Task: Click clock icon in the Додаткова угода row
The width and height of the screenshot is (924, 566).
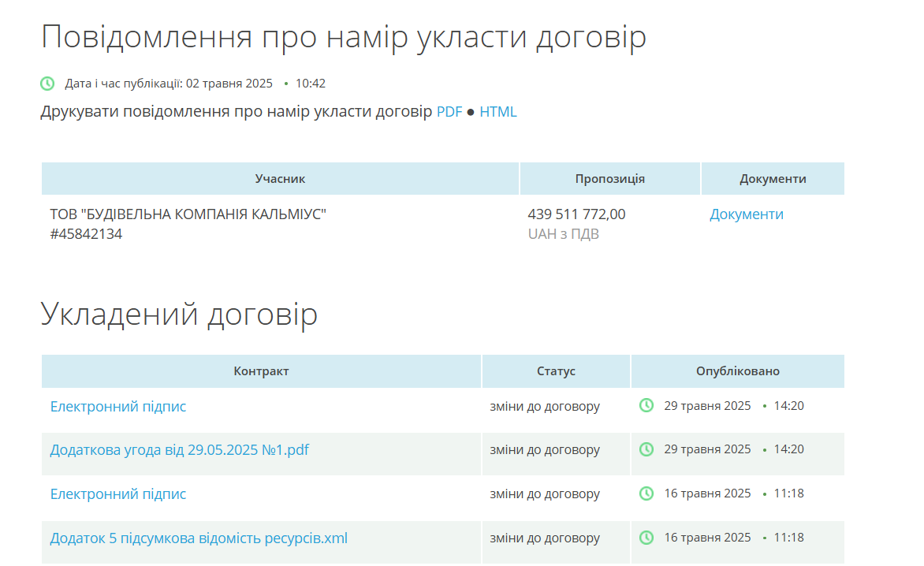Action: pos(646,449)
